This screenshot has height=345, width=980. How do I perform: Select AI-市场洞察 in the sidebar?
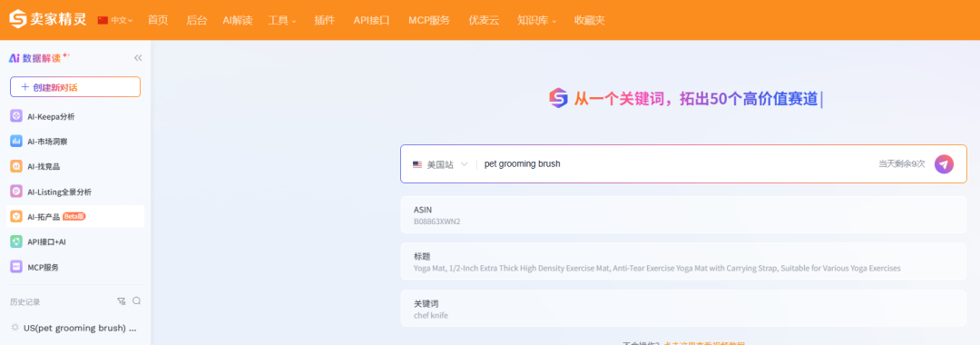[75, 142]
